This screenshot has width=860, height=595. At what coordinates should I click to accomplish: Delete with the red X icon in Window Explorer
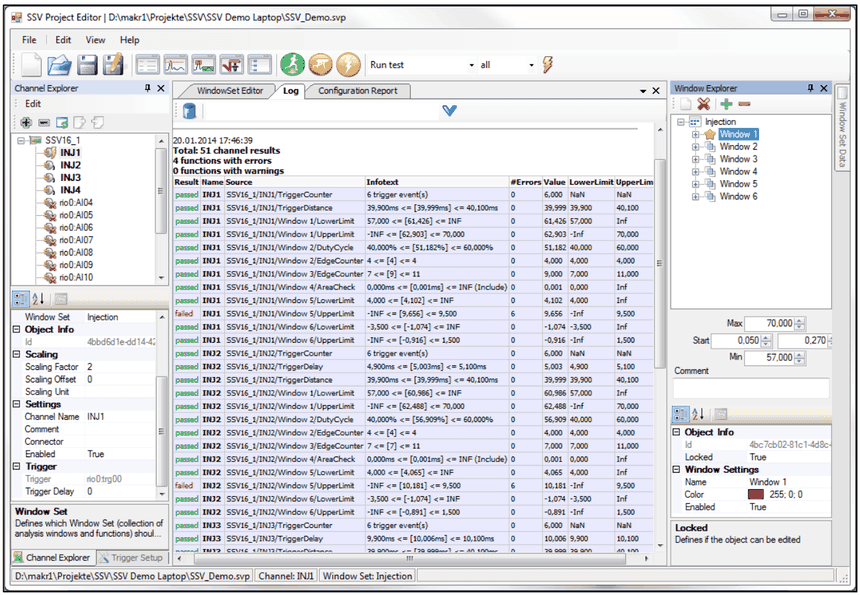704,104
